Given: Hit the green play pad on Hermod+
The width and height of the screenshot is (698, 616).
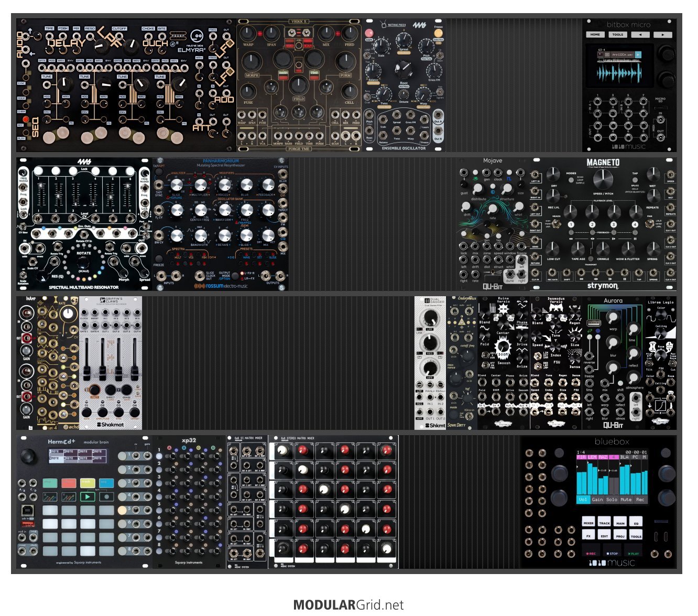Looking at the screenshot, I should pos(87,496).
